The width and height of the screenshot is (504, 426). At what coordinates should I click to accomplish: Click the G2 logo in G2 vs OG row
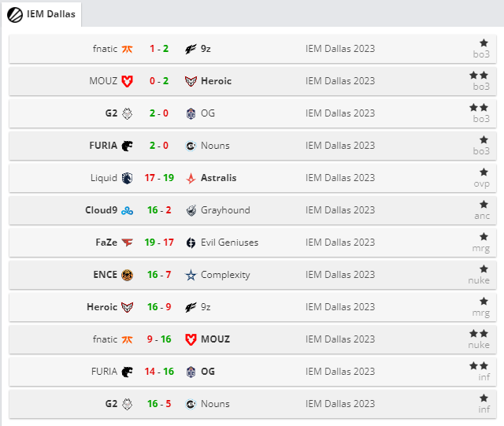click(127, 113)
